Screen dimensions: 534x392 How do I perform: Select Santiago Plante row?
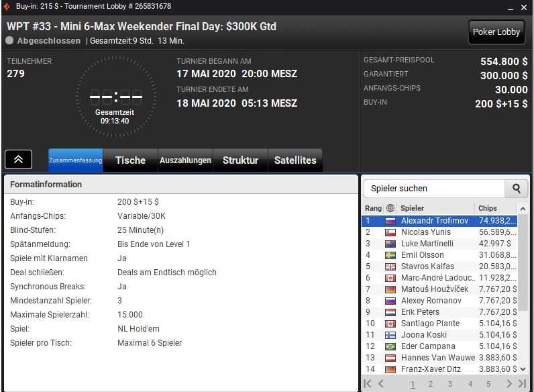coord(439,324)
